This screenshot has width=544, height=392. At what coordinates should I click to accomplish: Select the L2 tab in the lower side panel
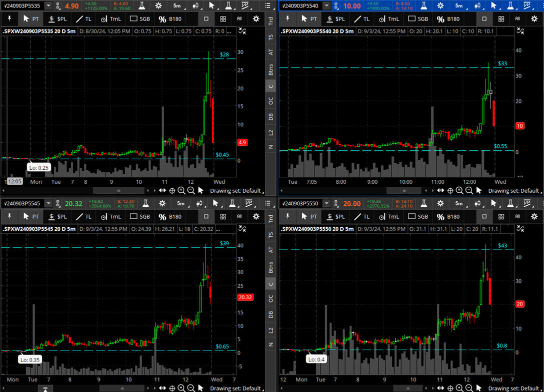[x=270, y=331]
